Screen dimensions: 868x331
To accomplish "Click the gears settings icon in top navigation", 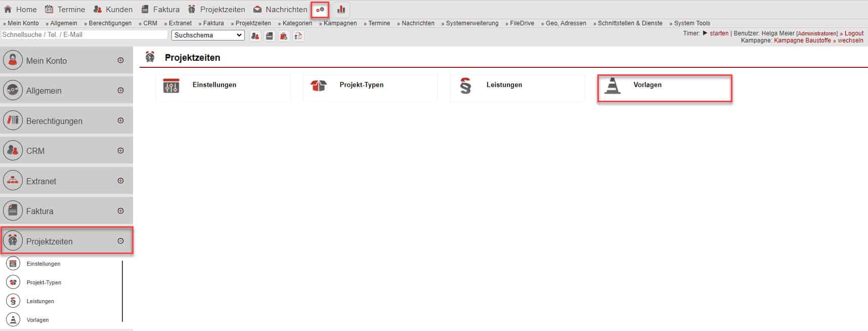I will pos(320,10).
